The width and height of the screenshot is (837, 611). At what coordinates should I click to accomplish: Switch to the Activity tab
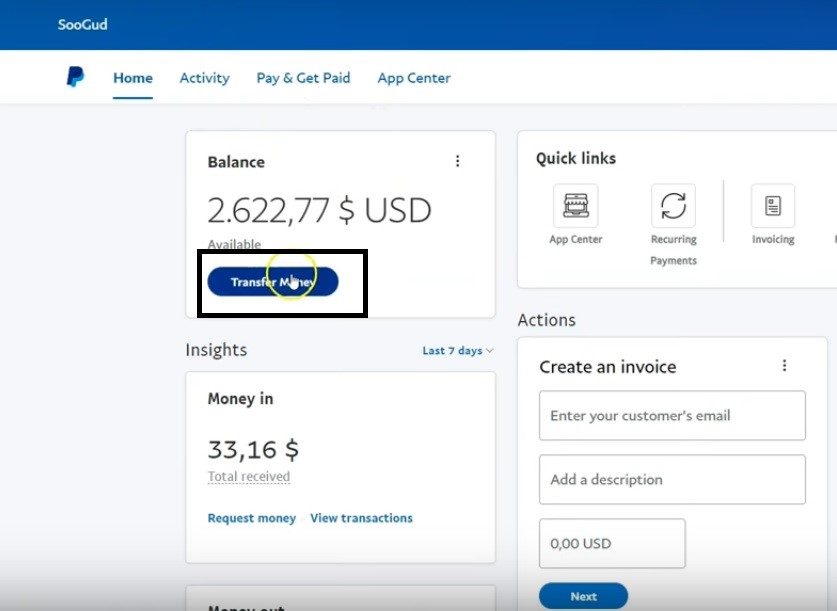tap(204, 78)
